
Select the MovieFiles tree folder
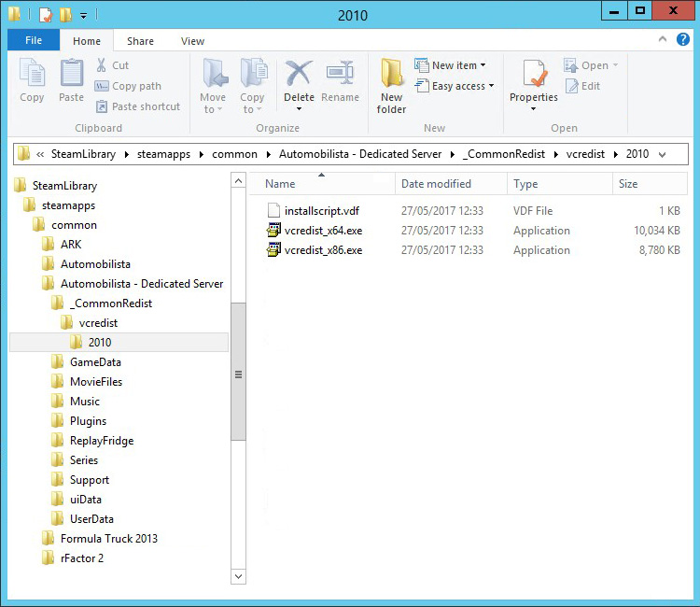96,382
